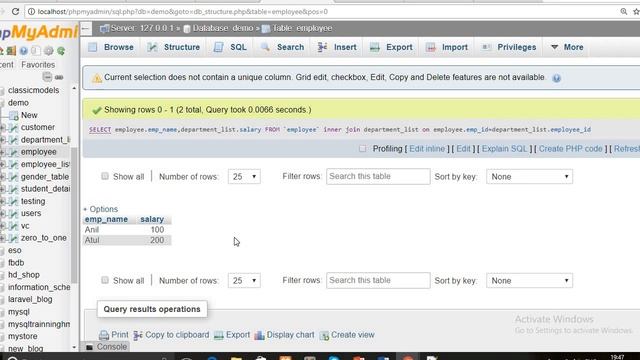Sort results by emp_name column header
Viewport: 640px width, 360px height.
(x=106, y=220)
